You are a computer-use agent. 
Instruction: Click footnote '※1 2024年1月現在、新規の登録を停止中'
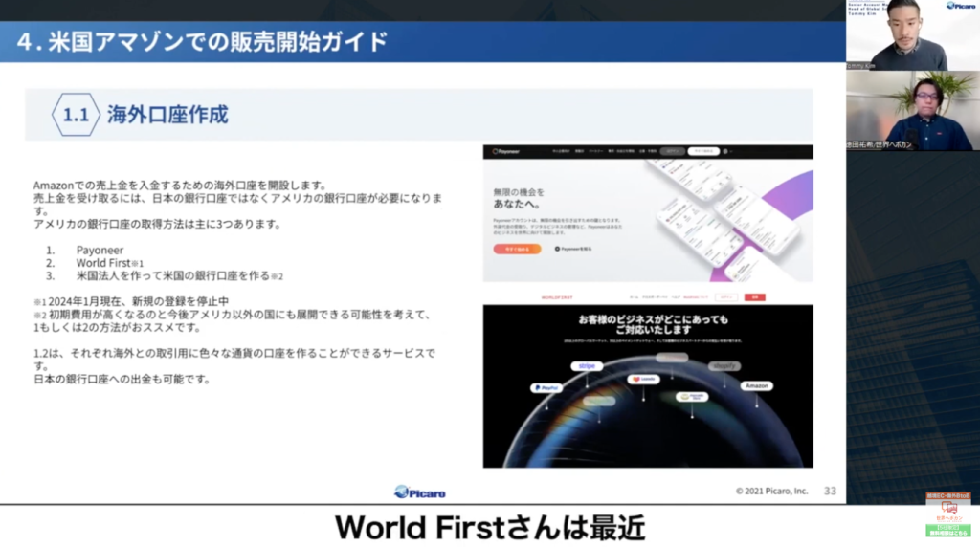[x=131, y=301]
